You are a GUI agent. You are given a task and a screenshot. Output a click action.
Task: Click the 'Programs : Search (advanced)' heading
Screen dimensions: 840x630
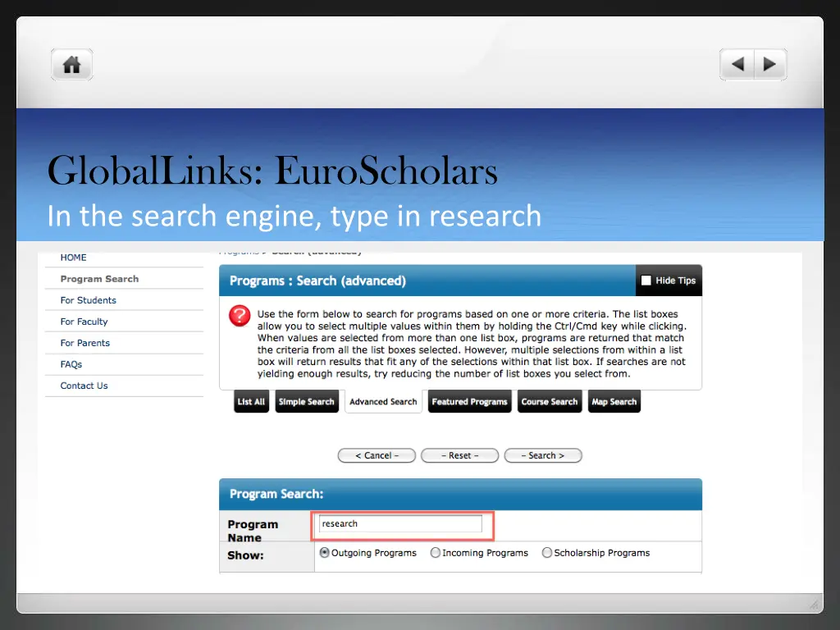[317, 281]
